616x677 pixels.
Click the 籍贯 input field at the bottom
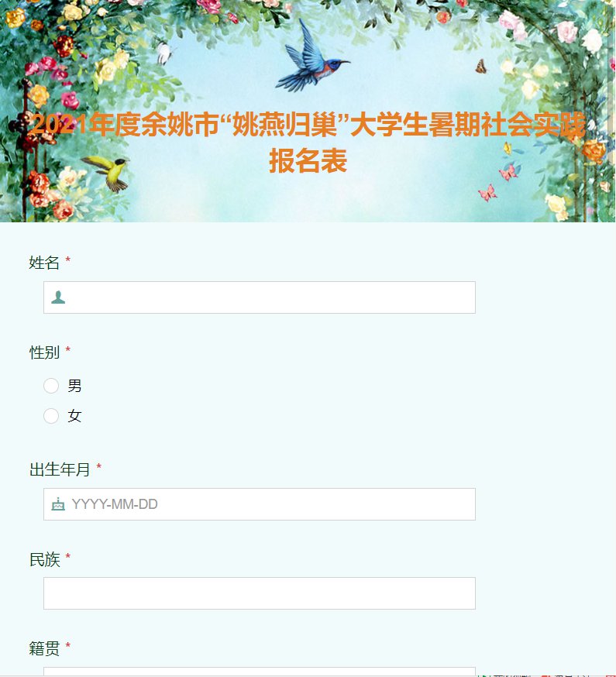pyautogui.click(x=260, y=672)
